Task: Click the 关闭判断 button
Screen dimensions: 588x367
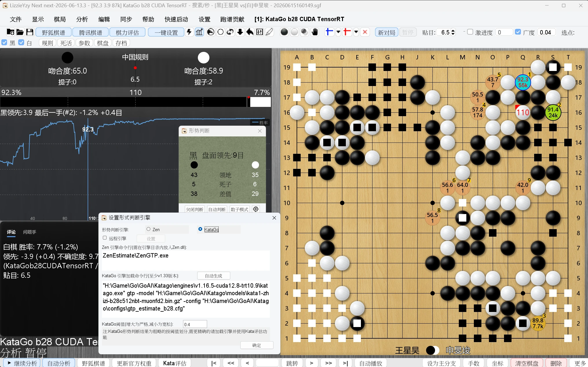Action: pyautogui.click(x=195, y=209)
